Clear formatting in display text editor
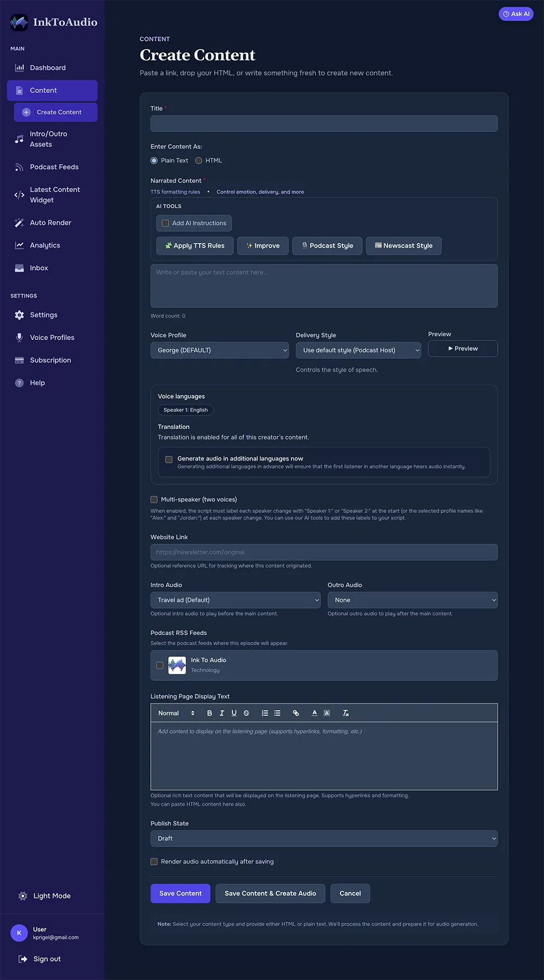Screen dimensions: 544x980 (345, 713)
